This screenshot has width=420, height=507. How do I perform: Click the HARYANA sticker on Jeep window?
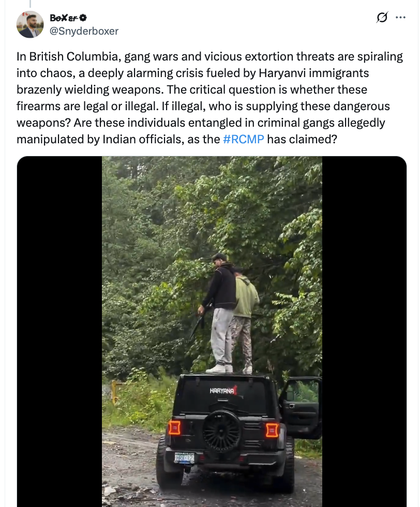click(x=223, y=390)
